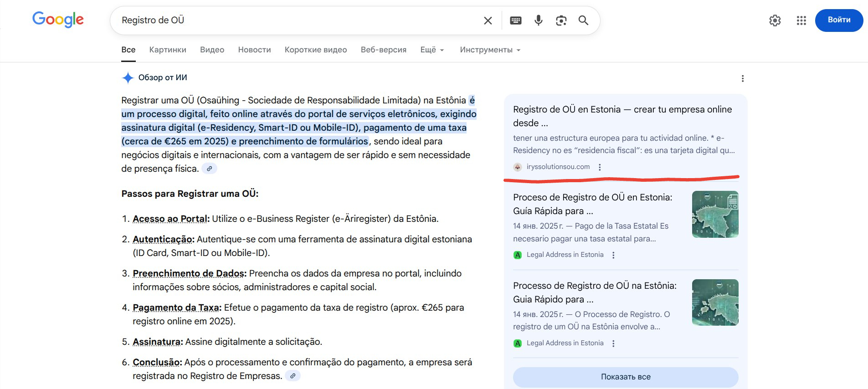Click the underlined 'Autenticação' term
Screen dimensions: 868x389
pos(162,239)
